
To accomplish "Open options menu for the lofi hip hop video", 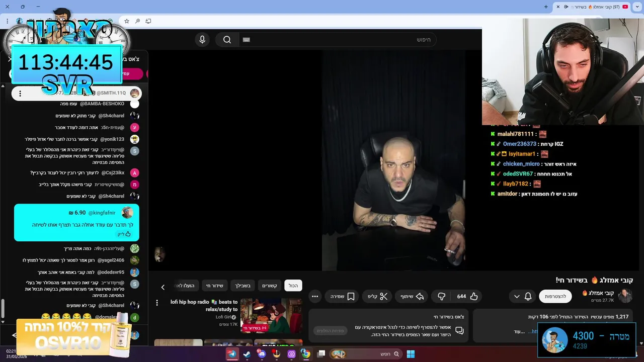I will (157, 303).
